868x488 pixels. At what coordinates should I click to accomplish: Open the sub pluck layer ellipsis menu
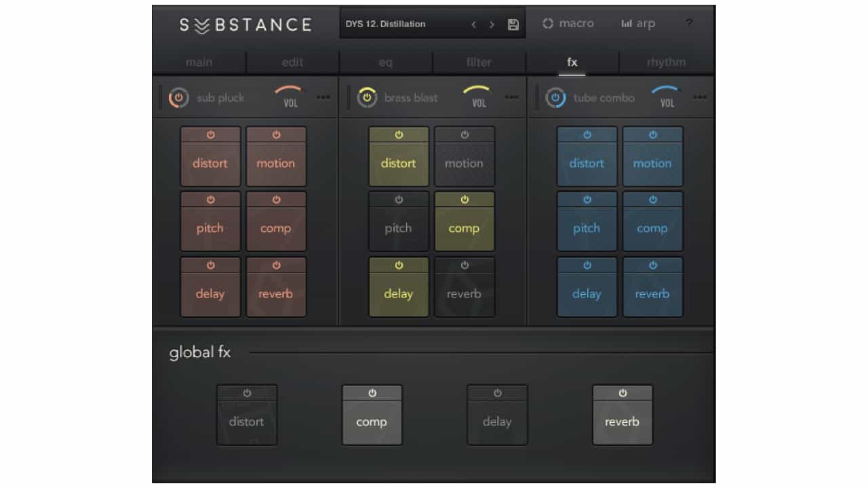(x=323, y=97)
